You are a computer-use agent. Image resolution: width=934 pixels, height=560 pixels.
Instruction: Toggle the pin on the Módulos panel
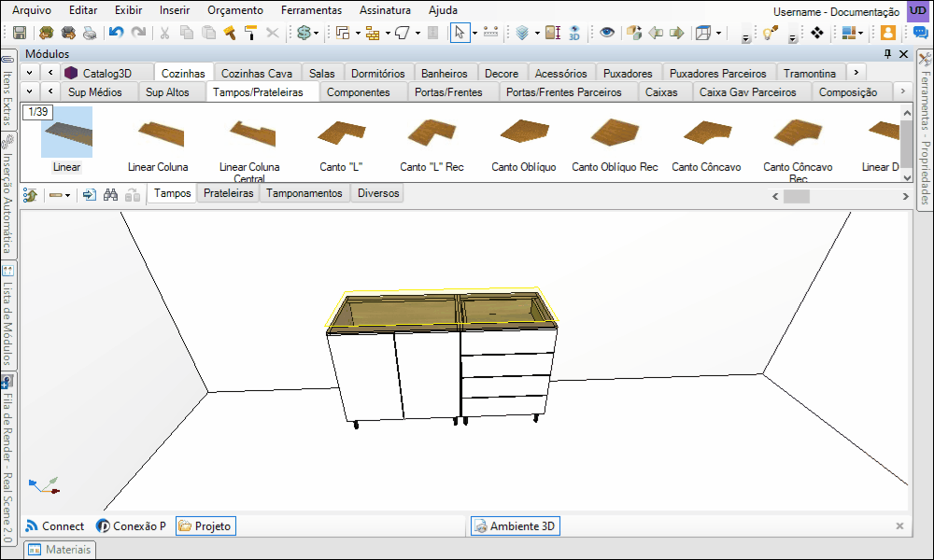[887, 54]
